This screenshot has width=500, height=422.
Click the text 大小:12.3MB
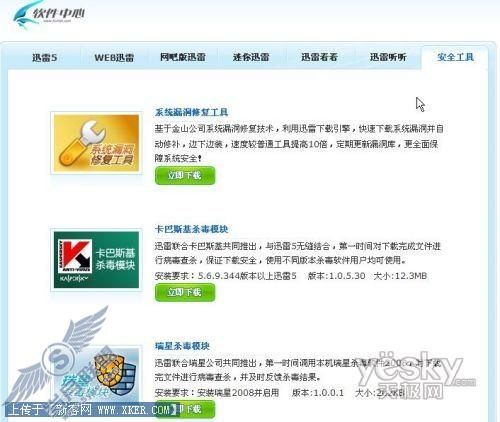[x=400, y=276]
